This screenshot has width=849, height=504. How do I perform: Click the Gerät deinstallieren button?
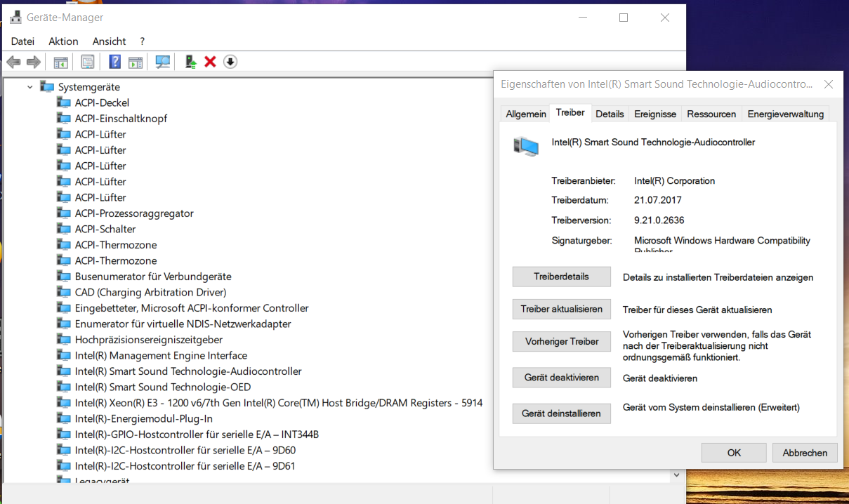tap(562, 413)
